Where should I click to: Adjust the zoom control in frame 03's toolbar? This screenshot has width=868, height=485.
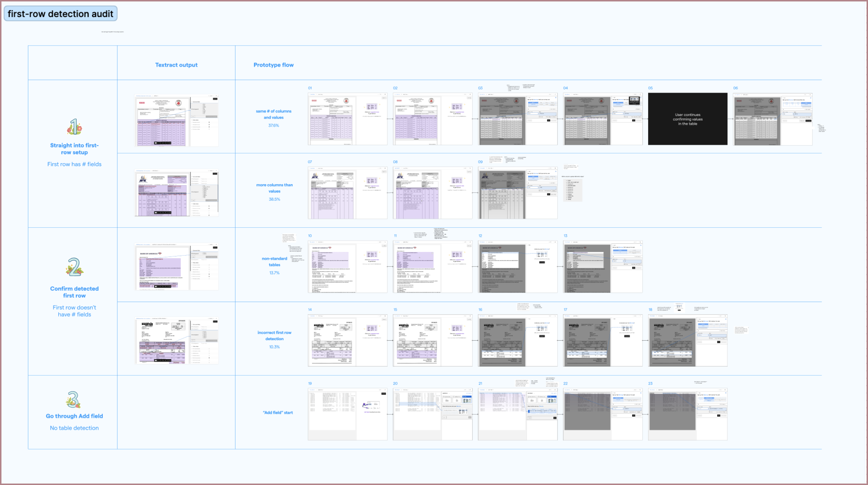click(550, 94)
